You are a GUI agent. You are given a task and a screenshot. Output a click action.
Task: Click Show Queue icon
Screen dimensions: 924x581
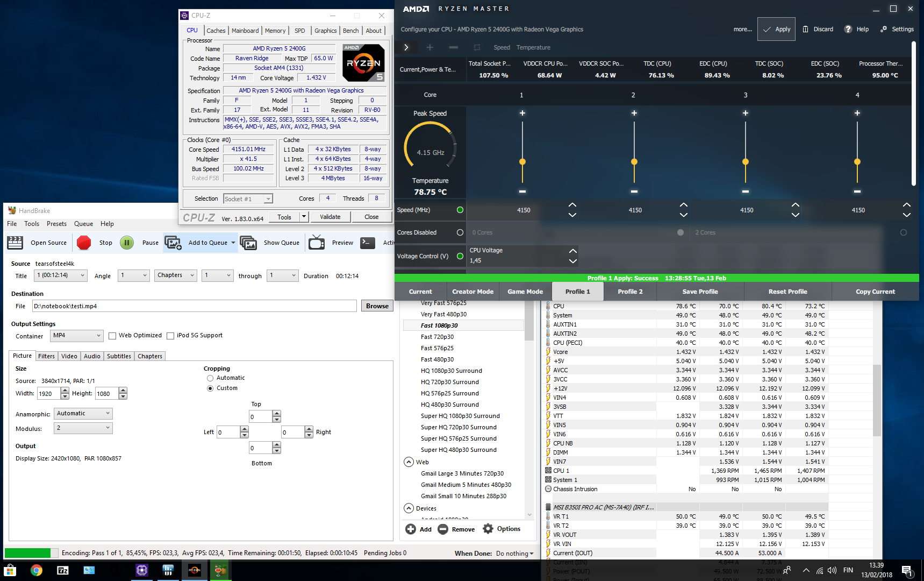pyautogui.click(x=248, y=243)
